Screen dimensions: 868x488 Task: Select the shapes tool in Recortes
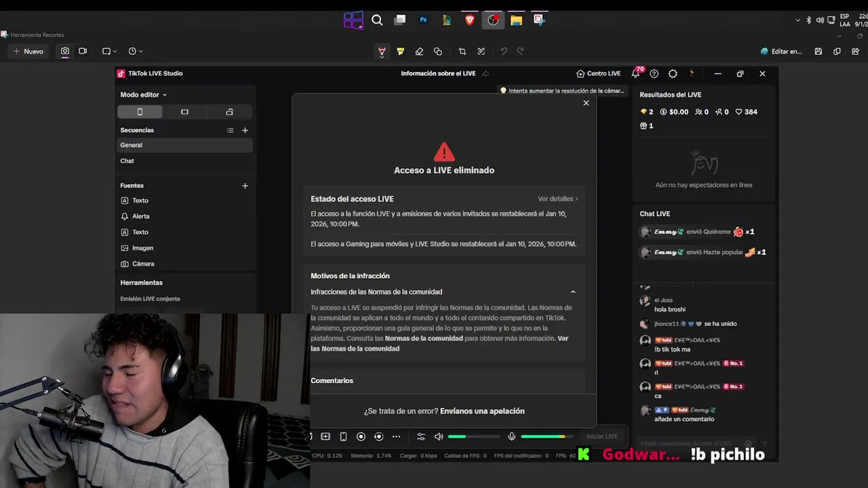coord(437,52)
